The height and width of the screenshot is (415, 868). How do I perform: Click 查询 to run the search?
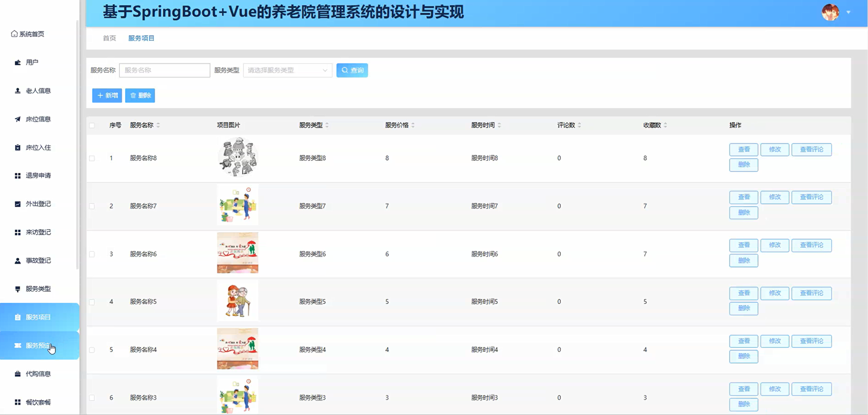point(352,70)
